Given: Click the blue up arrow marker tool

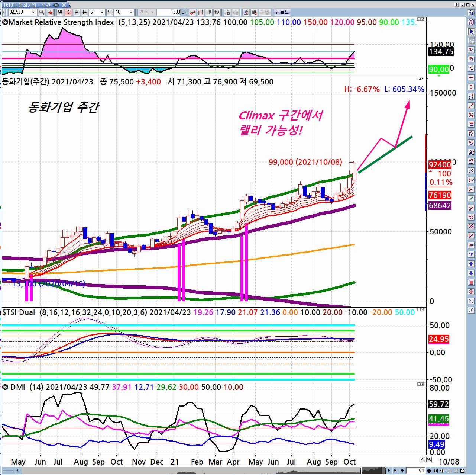Looking at the screenshot, I should click(471, 264).
